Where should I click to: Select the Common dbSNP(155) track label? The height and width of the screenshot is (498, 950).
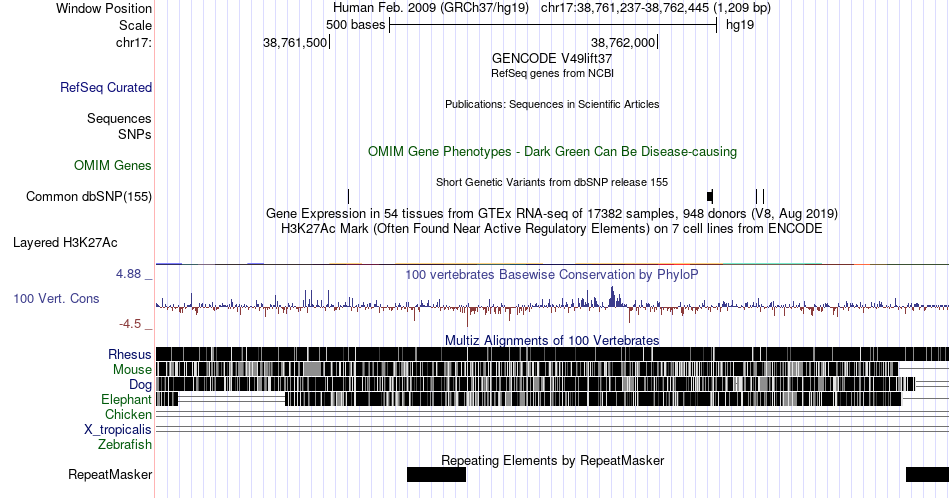point(89,196)
